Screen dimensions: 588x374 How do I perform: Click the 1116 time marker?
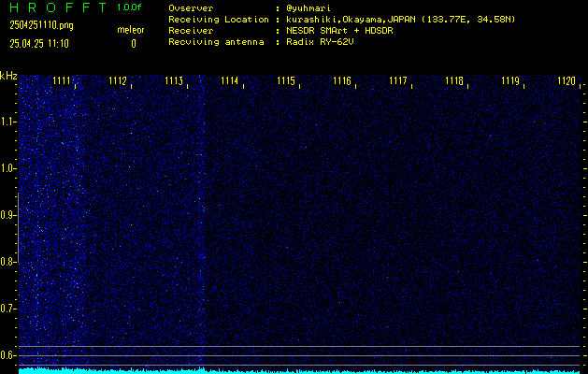tap(342, 80)
